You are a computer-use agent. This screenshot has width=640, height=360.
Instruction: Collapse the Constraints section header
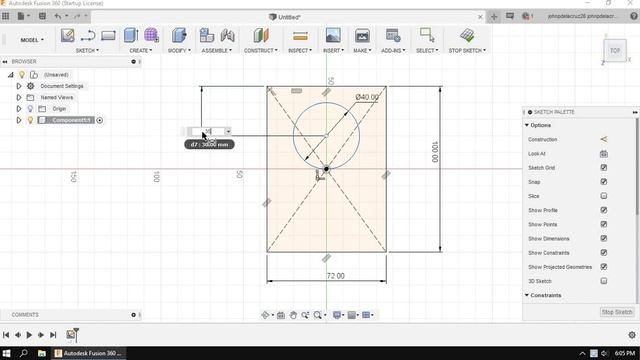527,295
